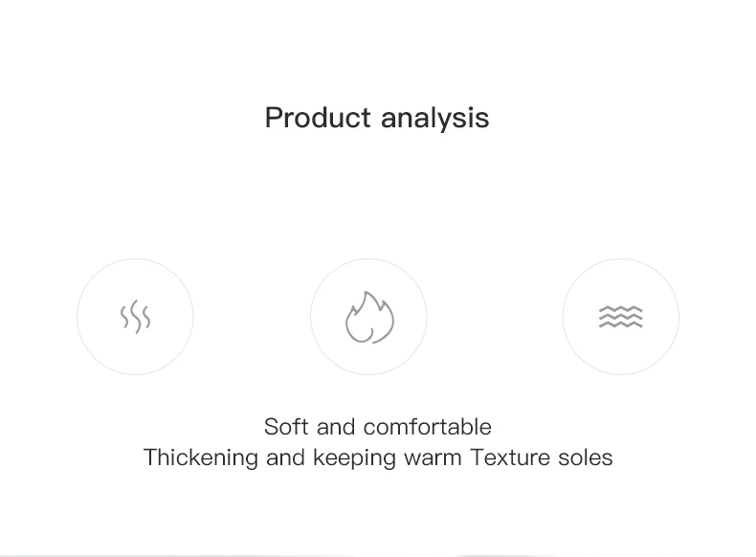Click the word Thickening
This screenshot has width=756, height=557.
pos(201,458)
